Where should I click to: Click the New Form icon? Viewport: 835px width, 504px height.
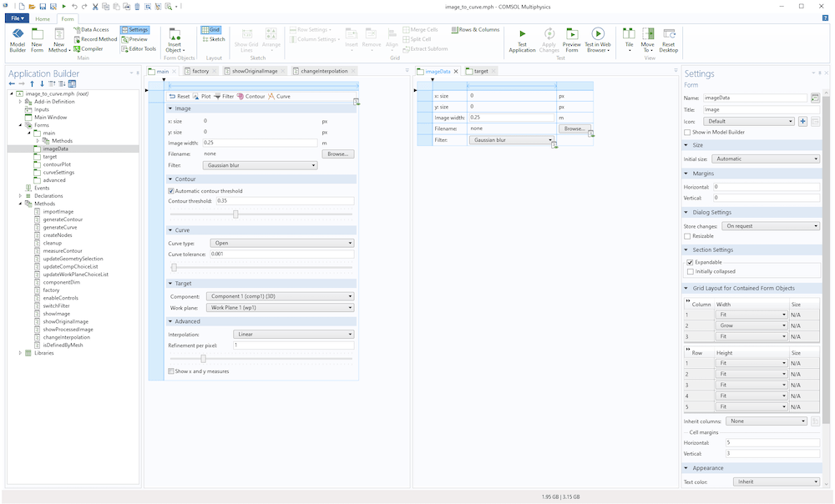37,39
